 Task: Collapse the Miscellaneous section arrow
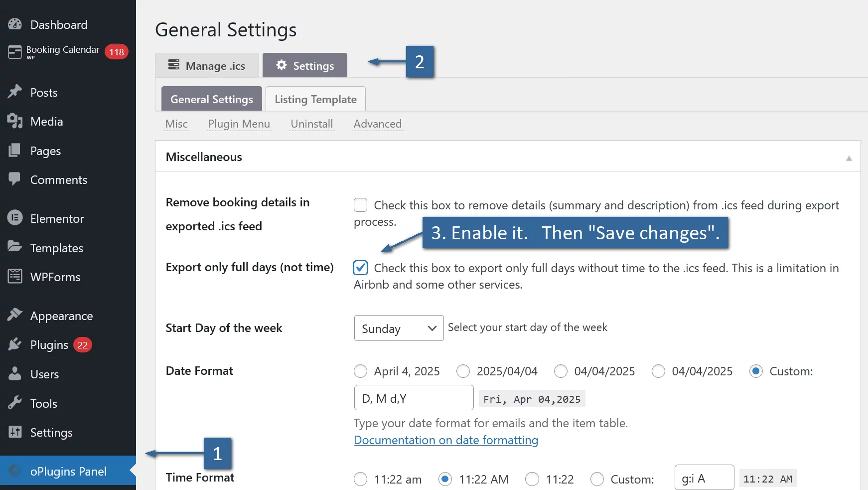(x=849, y=158)
